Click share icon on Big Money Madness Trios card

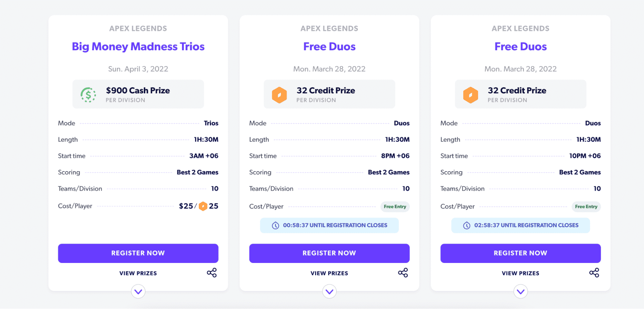click(x=212, y=273)
